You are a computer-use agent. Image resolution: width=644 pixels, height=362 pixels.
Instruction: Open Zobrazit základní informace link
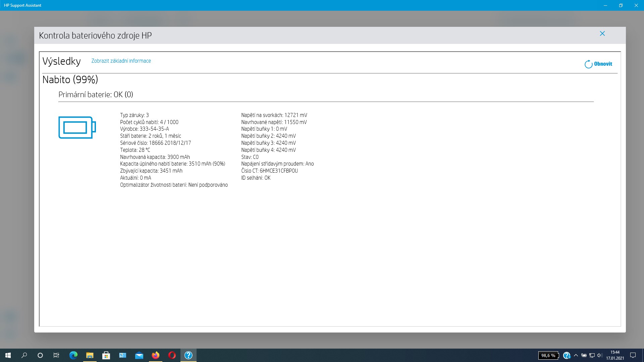tap(121, 61)
